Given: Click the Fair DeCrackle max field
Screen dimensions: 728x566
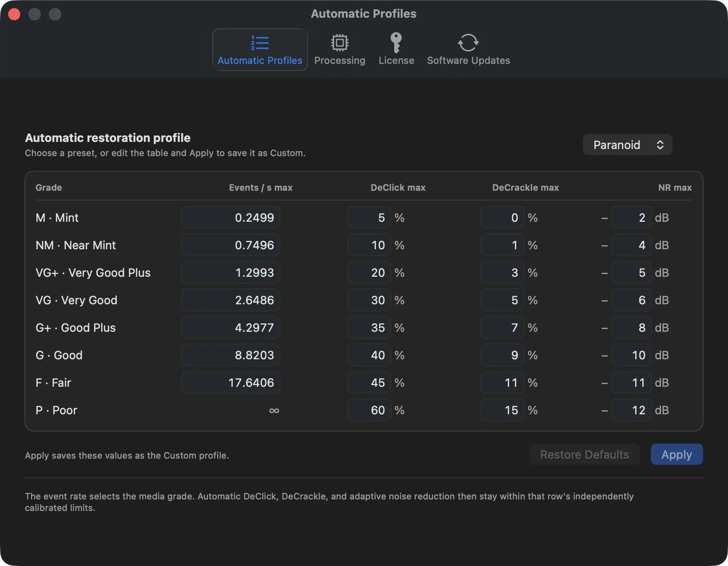Looking at the screenshot, I should 502,382.
